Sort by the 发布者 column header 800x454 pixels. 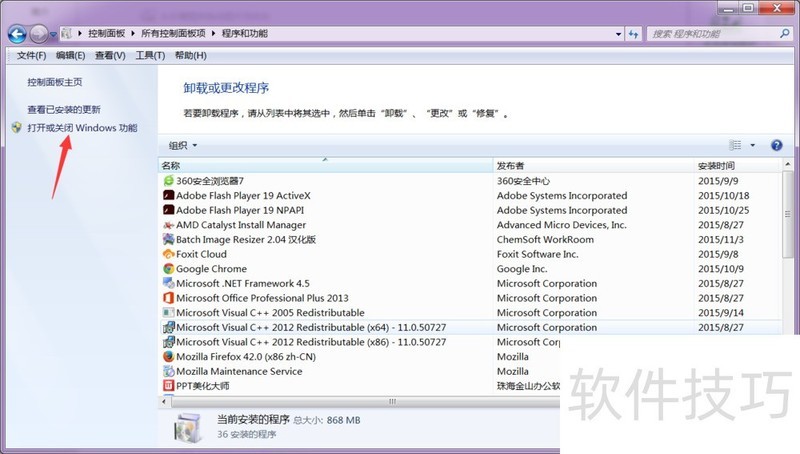[594, 165]
